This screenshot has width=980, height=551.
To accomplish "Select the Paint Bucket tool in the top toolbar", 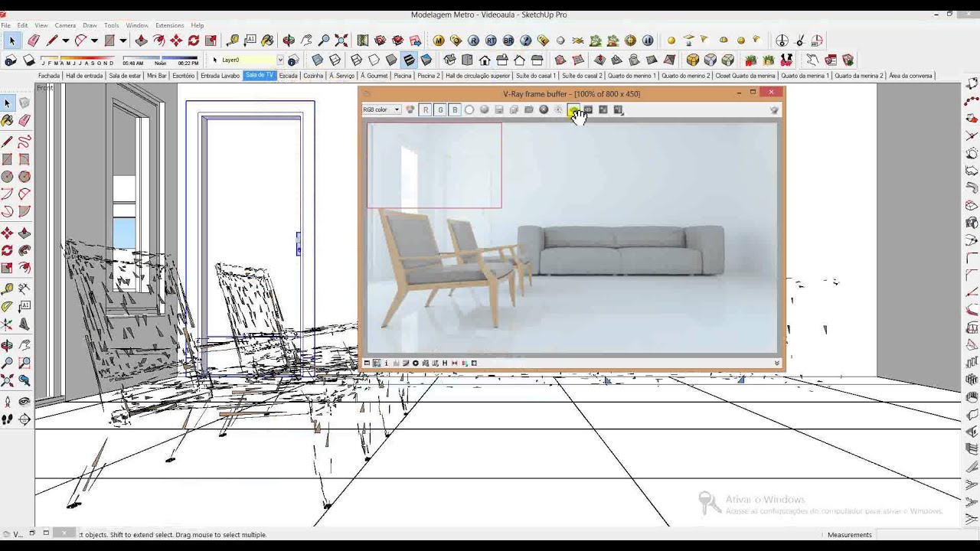I will coord(267,41).
